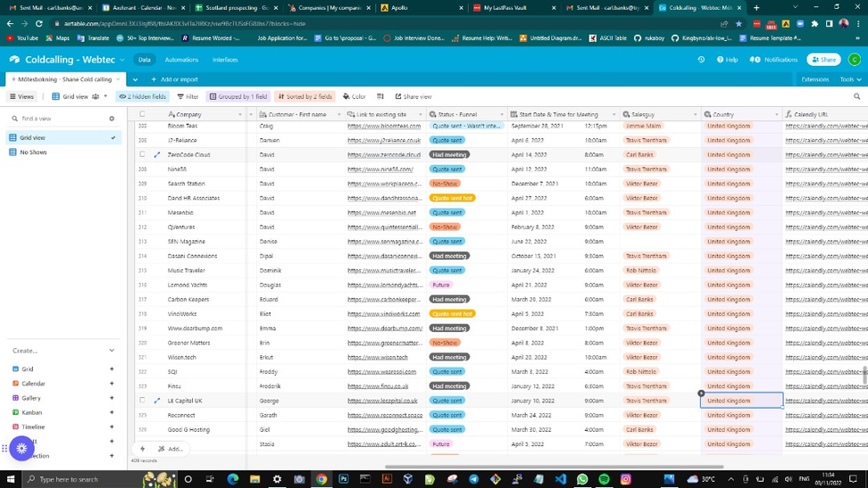
Task: Click the Share button
Action: click(x=823, y=59)
